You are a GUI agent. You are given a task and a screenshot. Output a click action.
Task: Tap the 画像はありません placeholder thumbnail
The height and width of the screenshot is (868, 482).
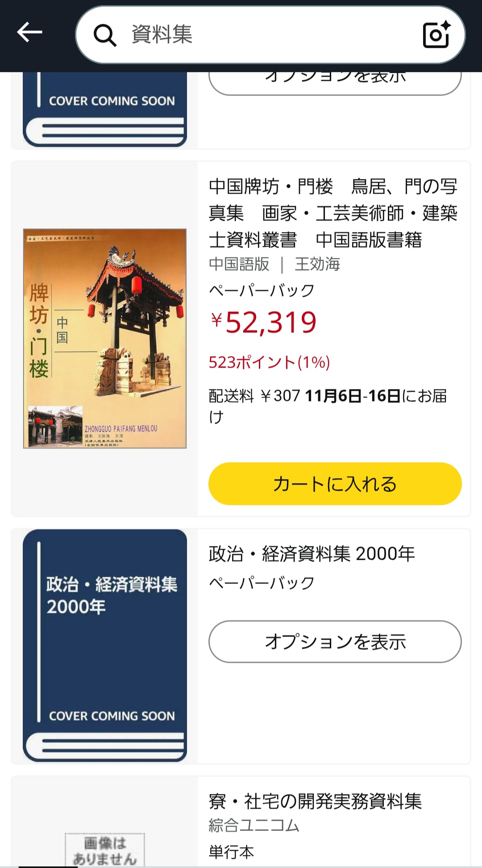105,850
